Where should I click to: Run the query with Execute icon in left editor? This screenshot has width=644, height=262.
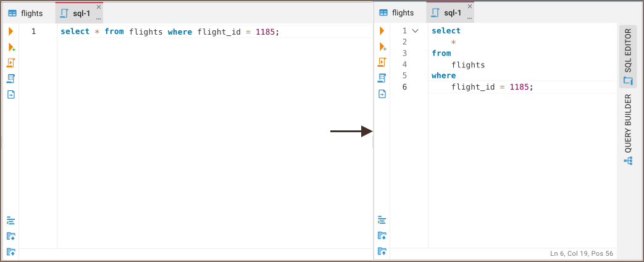point(10,31)
